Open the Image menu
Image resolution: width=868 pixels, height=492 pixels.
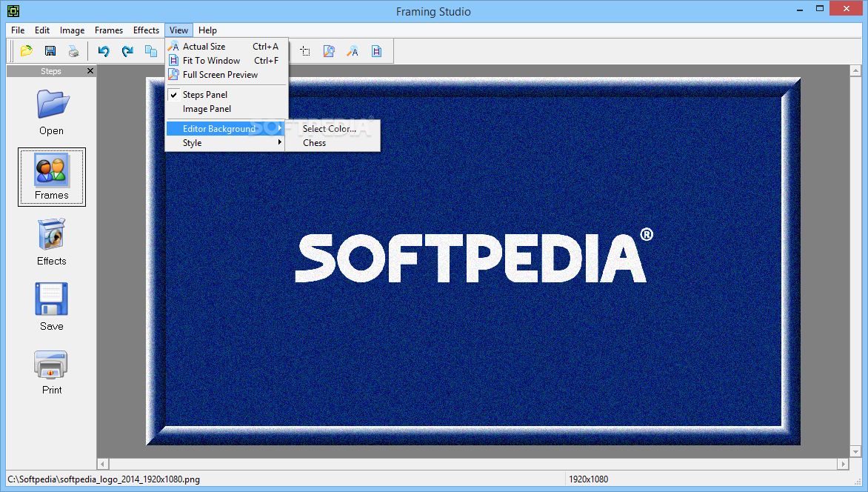tap(72, 30)
